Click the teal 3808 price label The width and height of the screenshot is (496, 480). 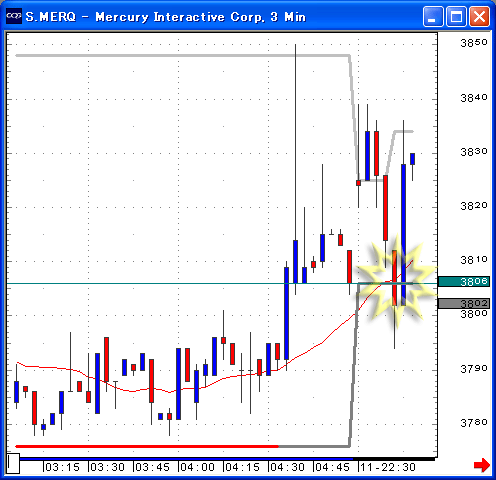coord(464,281)
